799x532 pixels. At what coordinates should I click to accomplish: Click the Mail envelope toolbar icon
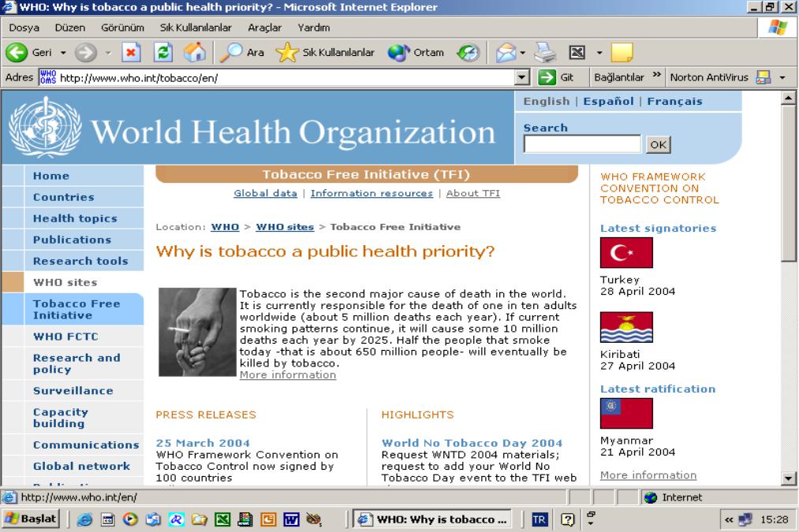point(506,53)
